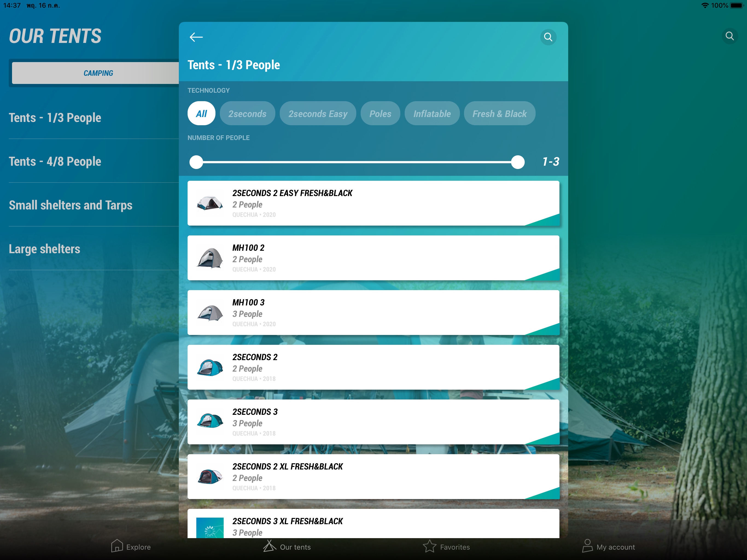
Task: Expand the Tents - 4/8 People category
Action: [x=55, y=161]
